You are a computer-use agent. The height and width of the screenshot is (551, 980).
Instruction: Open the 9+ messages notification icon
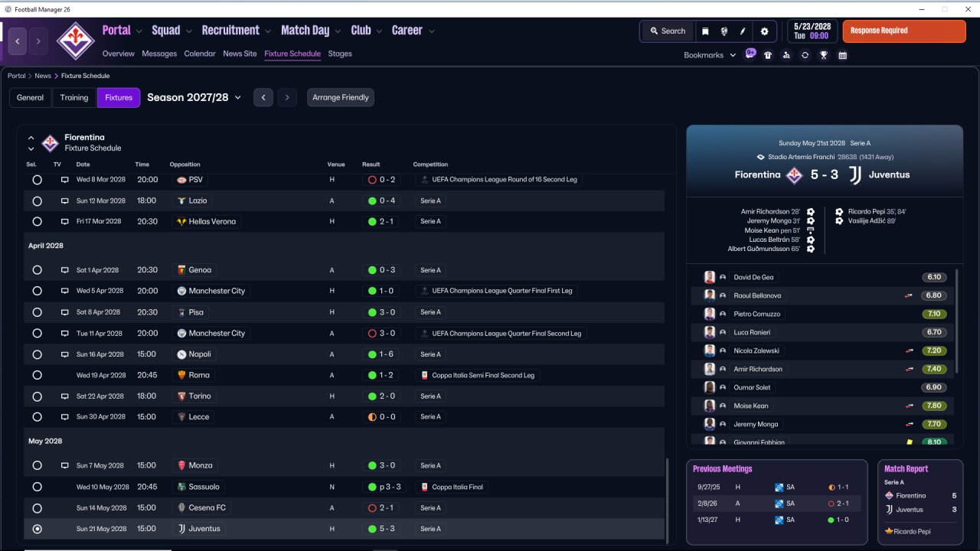pos(750,54)
